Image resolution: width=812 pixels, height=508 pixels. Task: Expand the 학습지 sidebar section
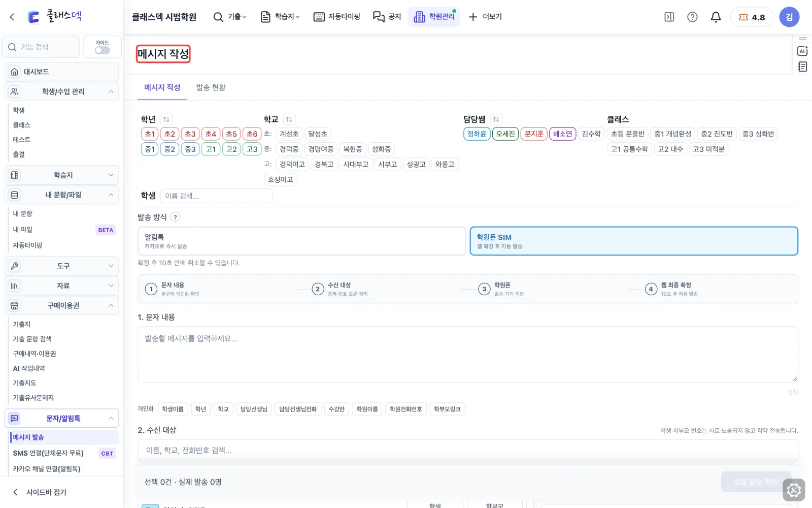point(62,175)
